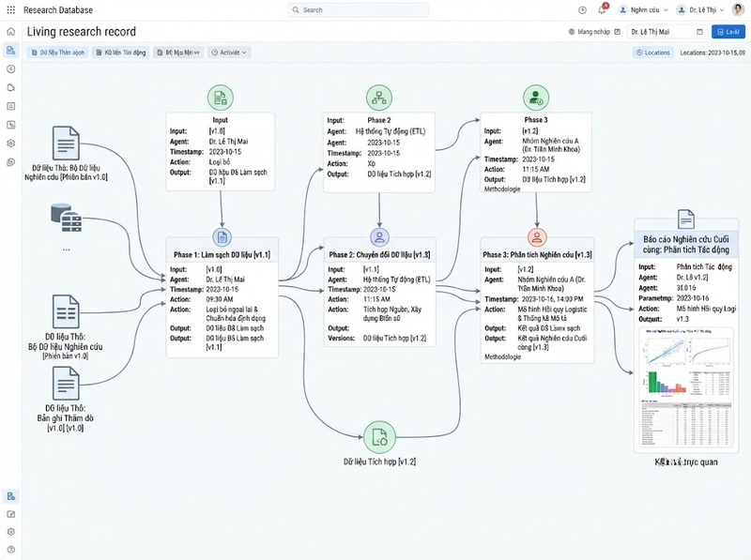The image size is (751, 560).
Task: Select the Phase 2: Chuyển đổi Dữ liệu [v1.3] header
Action: 379,255
